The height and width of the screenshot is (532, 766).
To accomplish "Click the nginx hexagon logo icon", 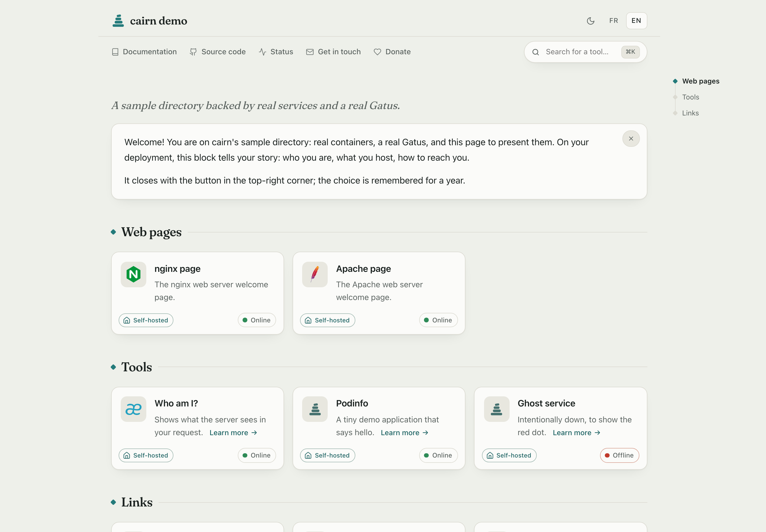I will (133, 274).
